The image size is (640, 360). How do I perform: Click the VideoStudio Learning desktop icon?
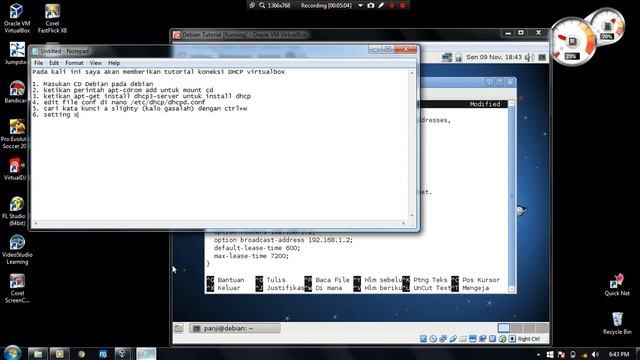tap(17, 250)
